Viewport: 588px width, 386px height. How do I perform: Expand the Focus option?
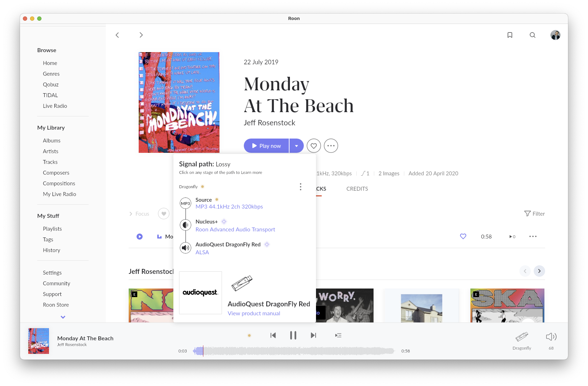(139, 214)
